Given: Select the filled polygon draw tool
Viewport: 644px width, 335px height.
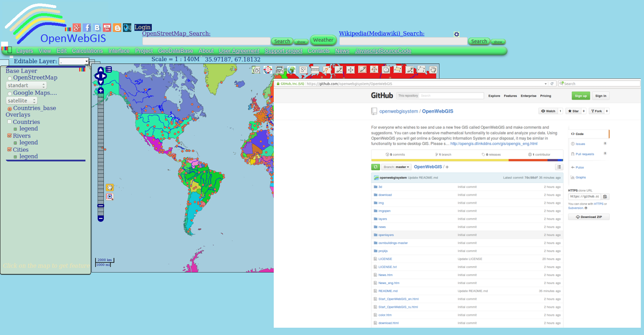Looking at the screenshot, I should [398, 70].
